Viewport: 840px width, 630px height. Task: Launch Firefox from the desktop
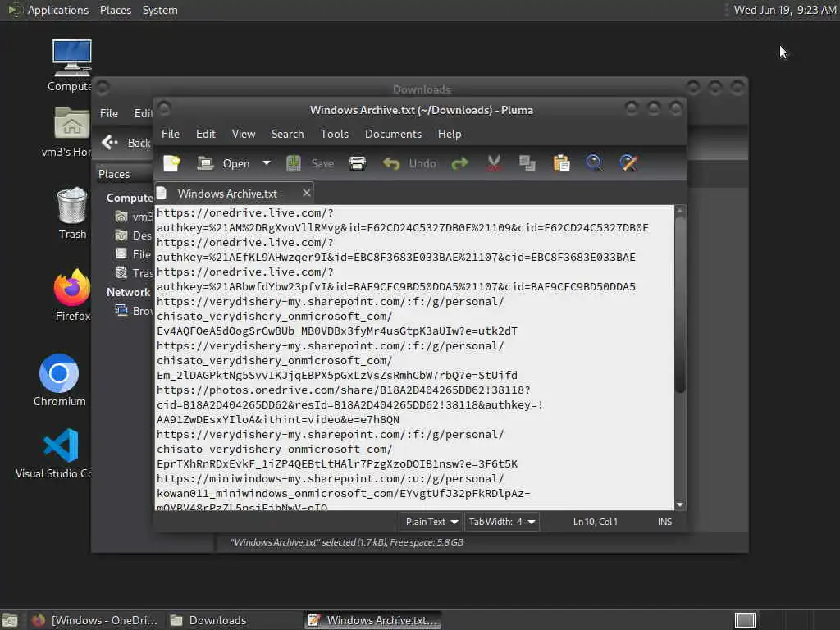[72, 294]
